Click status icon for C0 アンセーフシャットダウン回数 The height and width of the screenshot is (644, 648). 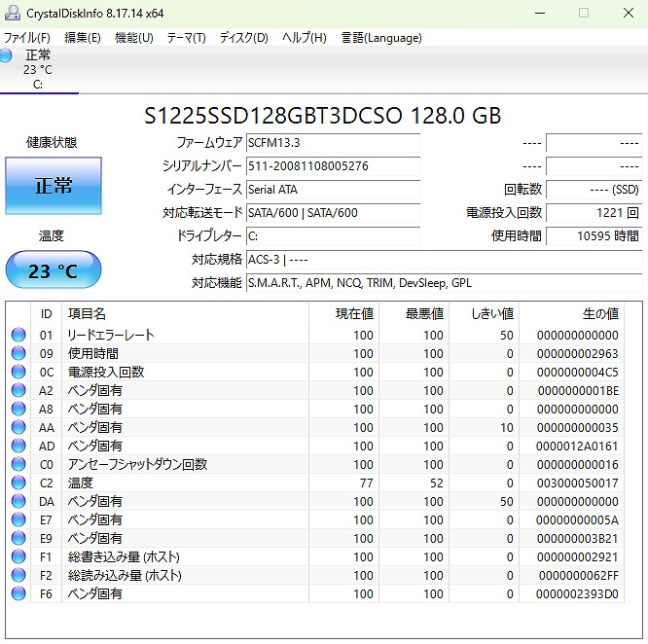point(18,464)
